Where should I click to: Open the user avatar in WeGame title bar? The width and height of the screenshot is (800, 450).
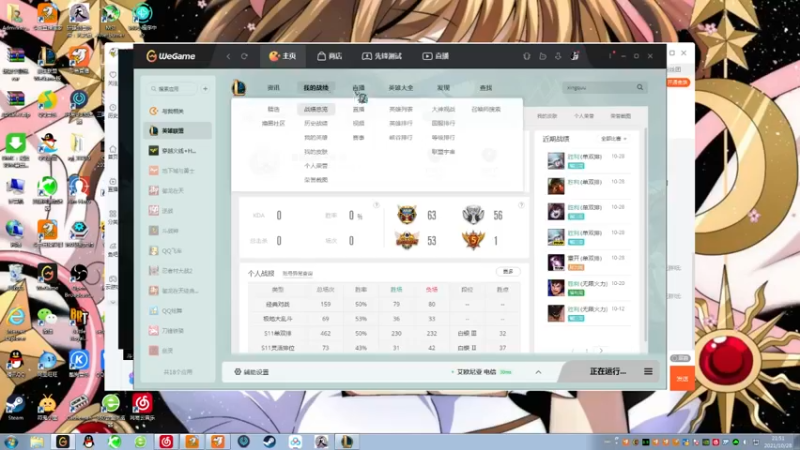[574, 56]
